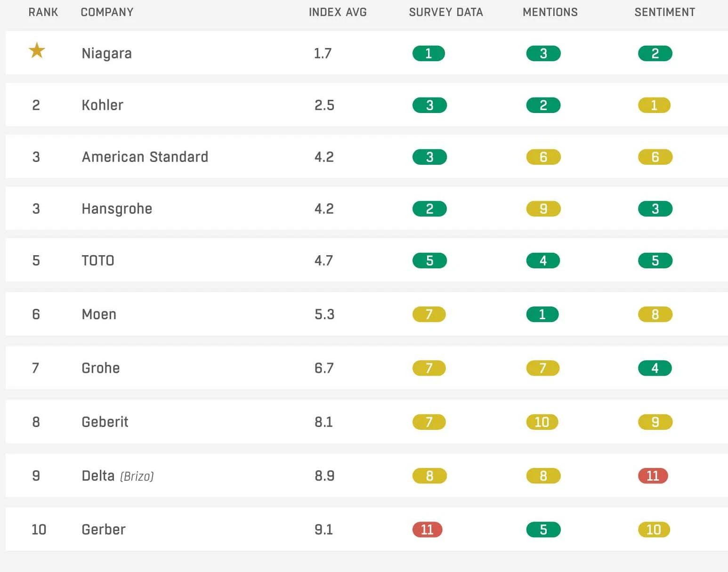The height and width of the screenshot is (572, 728).
Task: Click the Rank column header
Action: pyautogui.click(x=43, y=12)
